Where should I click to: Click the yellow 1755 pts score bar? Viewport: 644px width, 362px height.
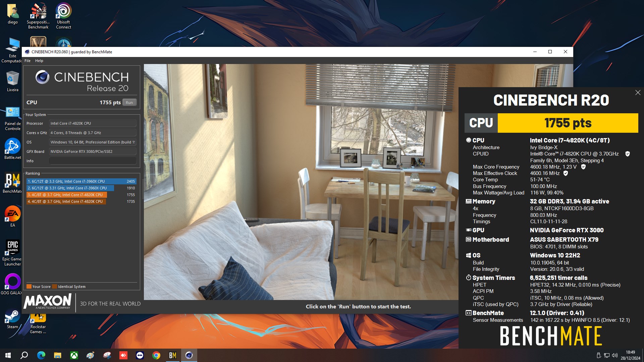[x=568, y=123]
